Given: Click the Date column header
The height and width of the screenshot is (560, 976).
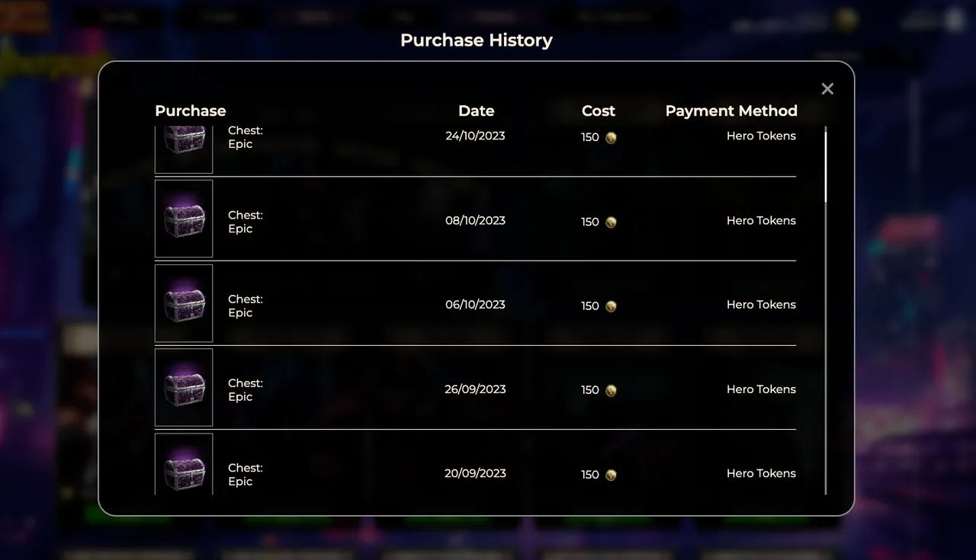Looking at the screenshot, I should (x=477, y=111).
